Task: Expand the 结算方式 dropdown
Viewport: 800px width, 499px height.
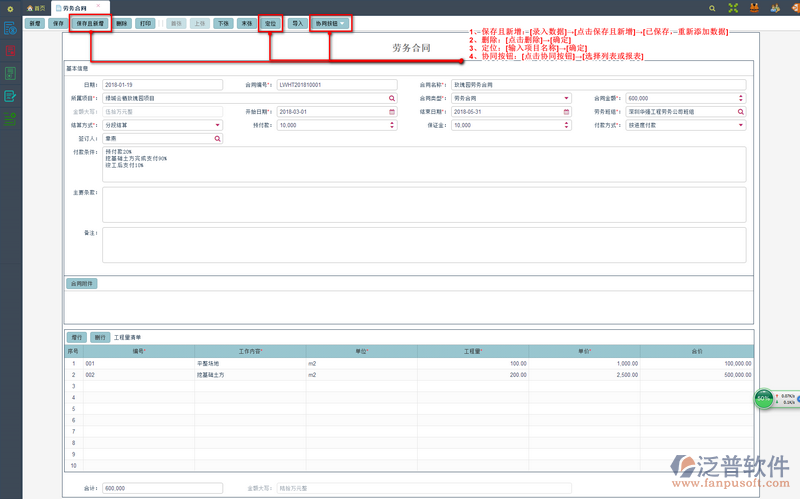Action: [x=218, y=126]
